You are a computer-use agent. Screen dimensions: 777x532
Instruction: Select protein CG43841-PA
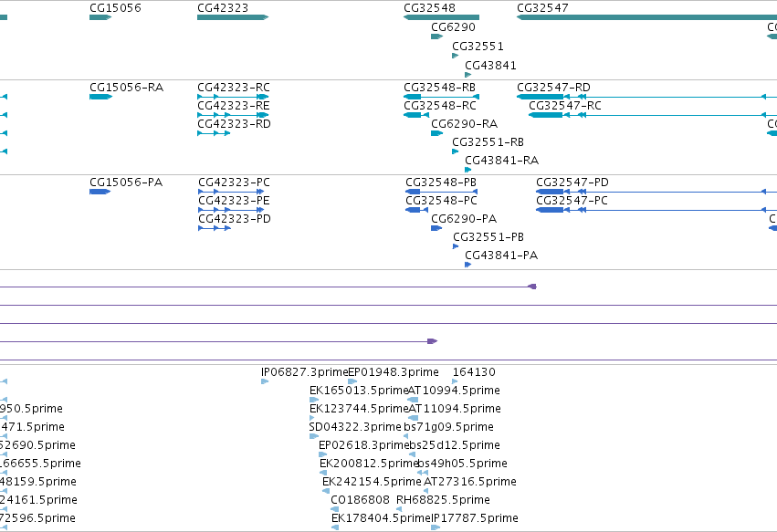[501, 256]
